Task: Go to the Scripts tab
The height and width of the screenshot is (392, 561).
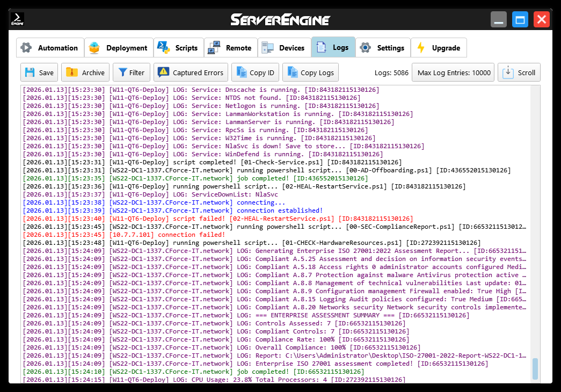Action: tap(179, 48)
